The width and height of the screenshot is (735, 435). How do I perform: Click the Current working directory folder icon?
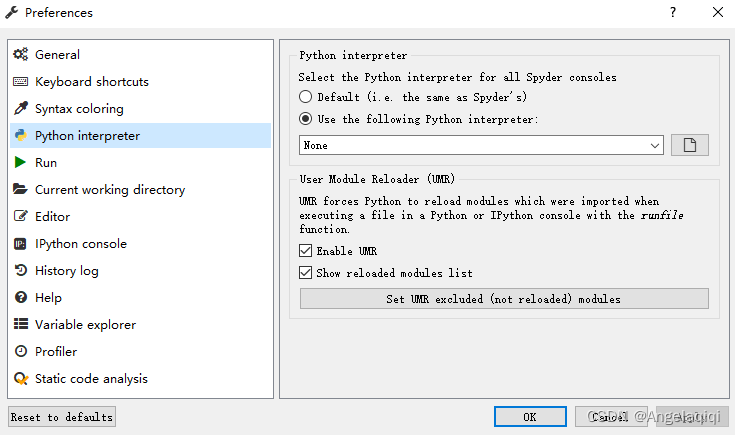pyautogui.click(x=20, y=190)
